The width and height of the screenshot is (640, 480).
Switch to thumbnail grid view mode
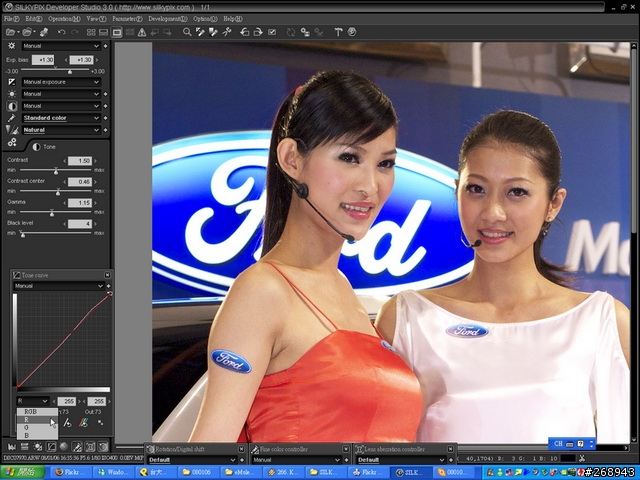(x=91, y=32)
